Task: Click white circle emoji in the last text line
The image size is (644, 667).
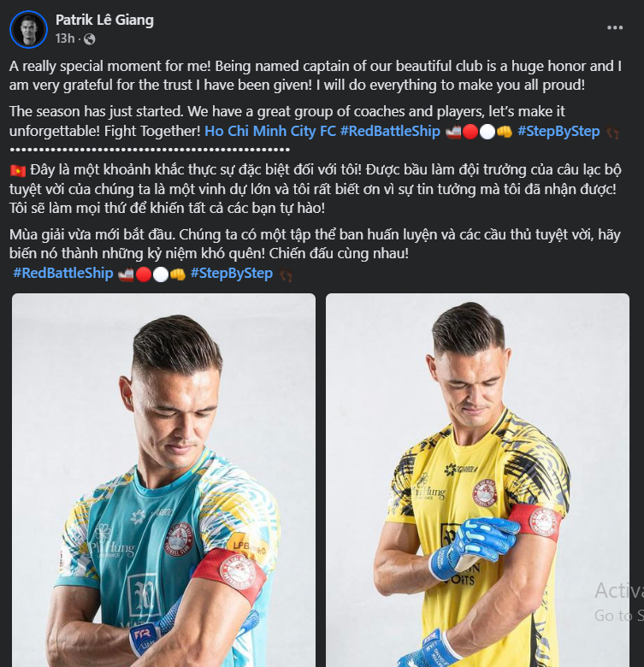Action: pyautogui.click(x=161, y=274)
